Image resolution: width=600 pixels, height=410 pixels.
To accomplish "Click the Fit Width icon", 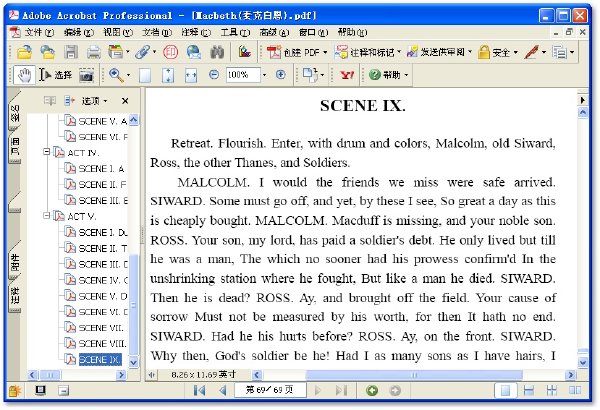I will [x=191, y=75].
